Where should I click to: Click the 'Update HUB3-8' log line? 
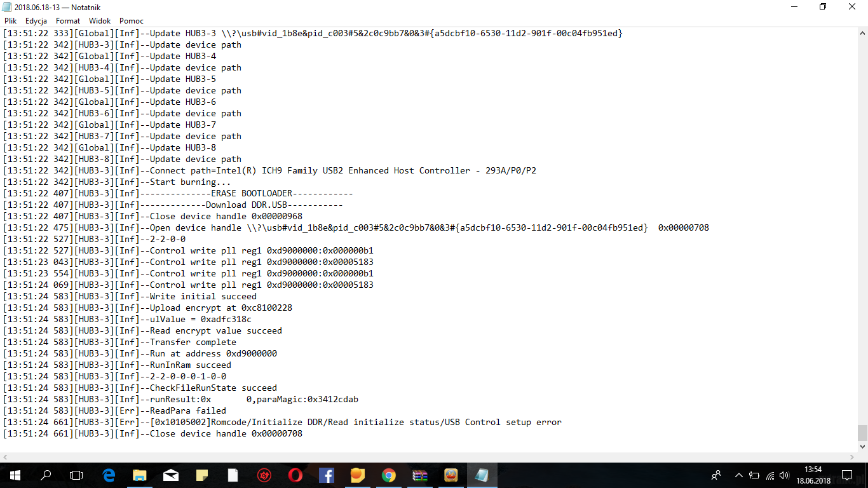[x=109, y=147]
